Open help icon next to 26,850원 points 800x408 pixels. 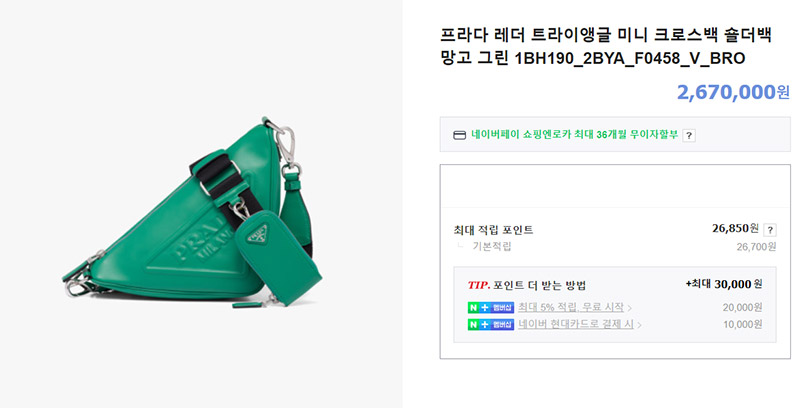click(770, 230)
